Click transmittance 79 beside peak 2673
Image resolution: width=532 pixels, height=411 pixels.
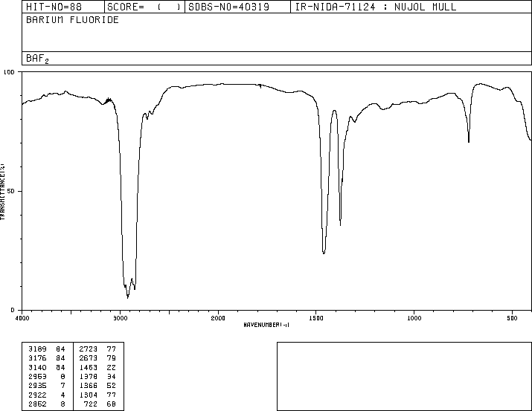pos(112,358)
